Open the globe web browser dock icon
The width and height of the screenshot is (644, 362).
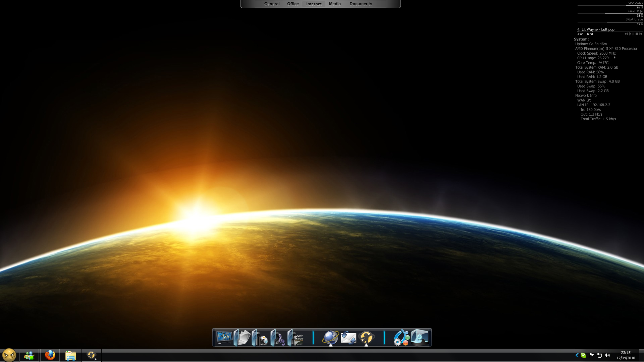coord(330,338)
